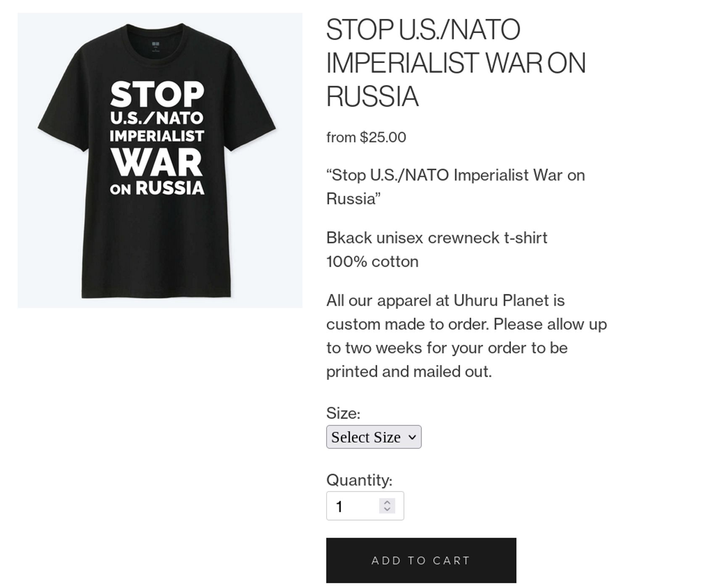The height and width of the screenshot is (587, 728).
Task: Click "ON RUSSIA" text printed on the shirt
Action: coord(157,188)
